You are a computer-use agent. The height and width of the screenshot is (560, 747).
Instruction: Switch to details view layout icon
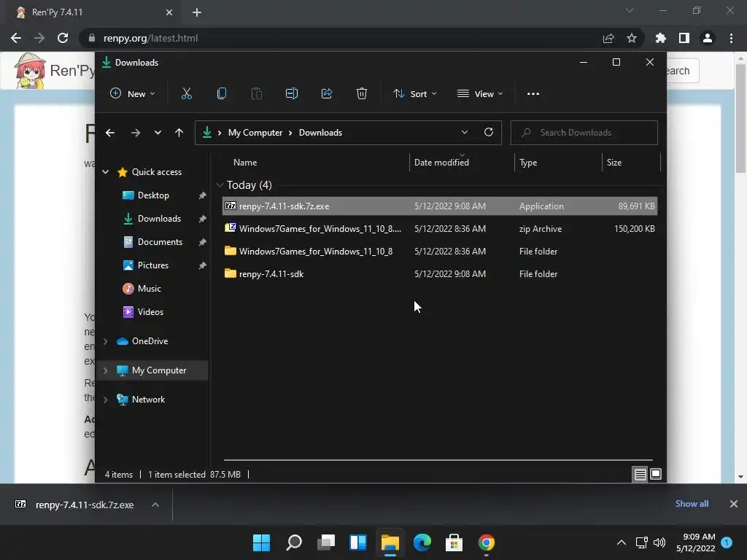[640, 474]
